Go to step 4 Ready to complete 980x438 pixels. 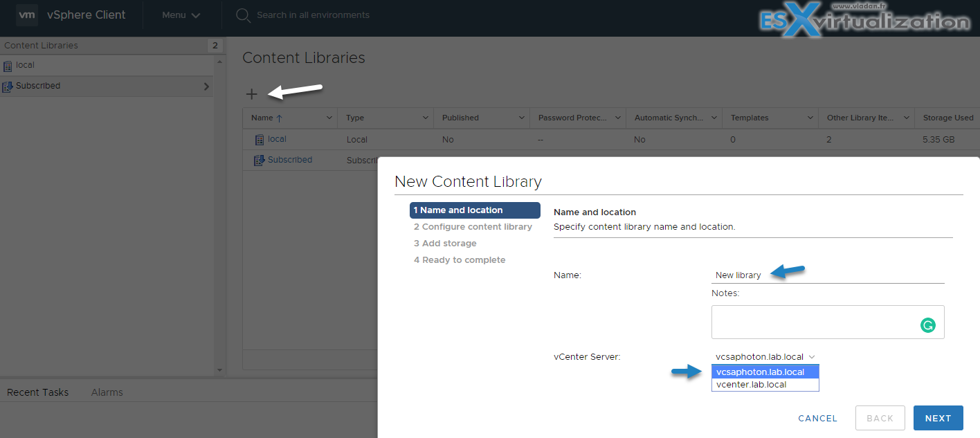[x=460, y=260]
